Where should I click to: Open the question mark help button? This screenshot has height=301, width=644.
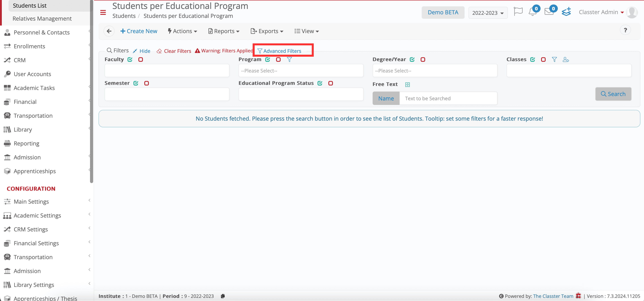pos(625,30)
